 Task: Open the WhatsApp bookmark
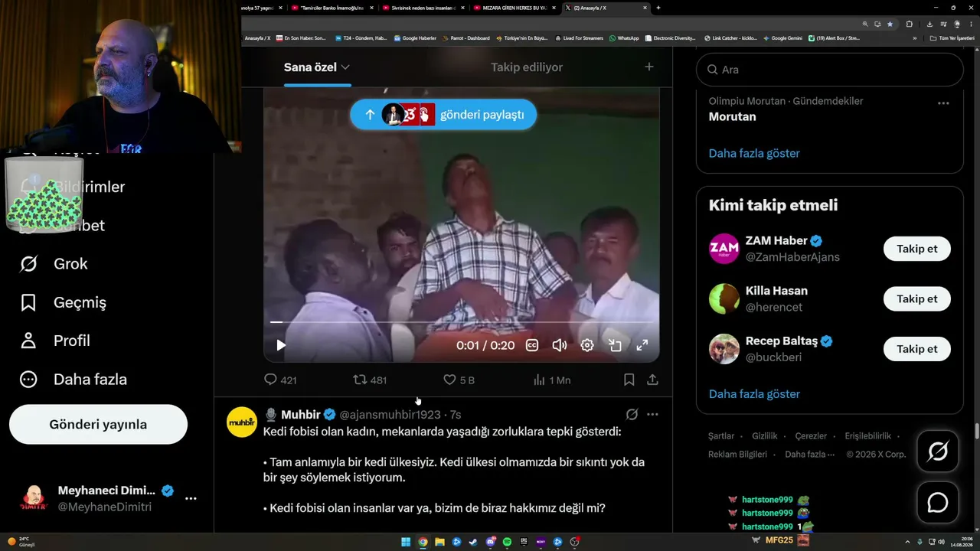click(x=623, y=38)
